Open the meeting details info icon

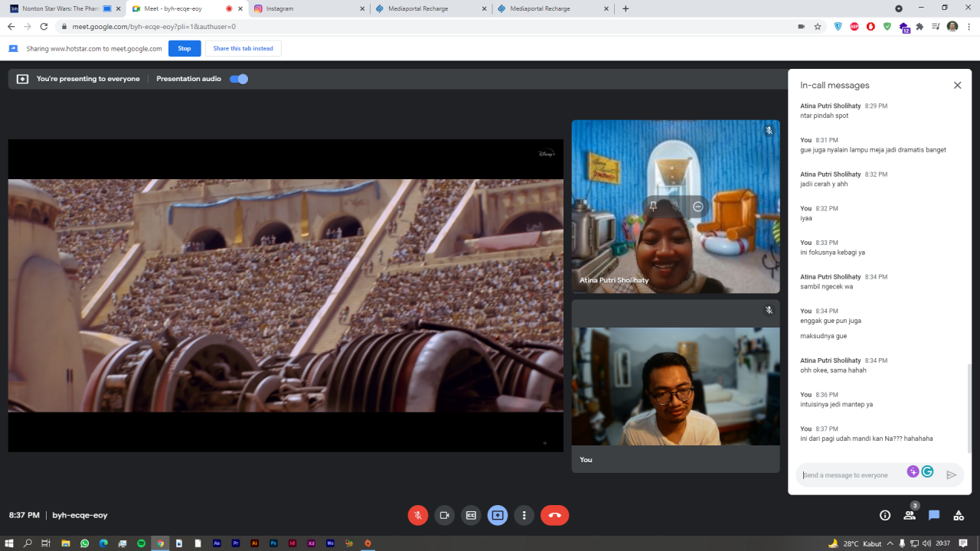point(885,515)
